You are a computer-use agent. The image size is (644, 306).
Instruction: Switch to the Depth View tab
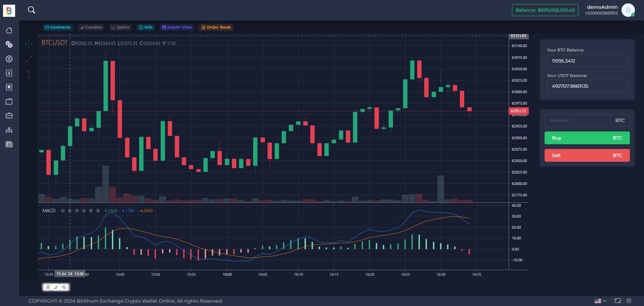click(x=177, y=27)
